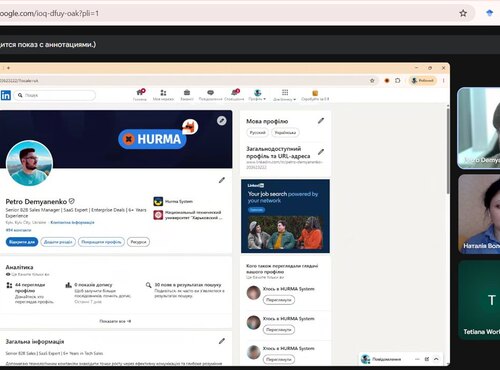Expand the messaging overlay chevron
Viewport: 500px width, 370px height.
436,359
